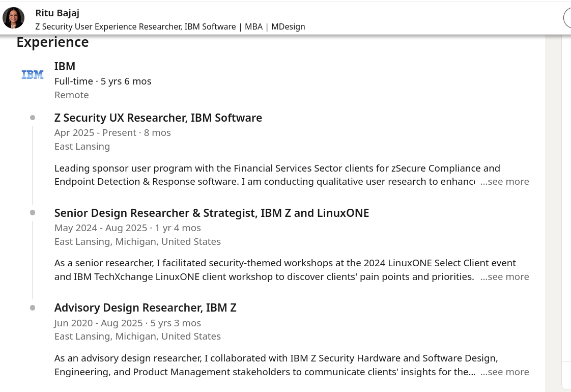
Task: Click the timeline dot beside Senior Design Researcher
Action: coord(33,212)
